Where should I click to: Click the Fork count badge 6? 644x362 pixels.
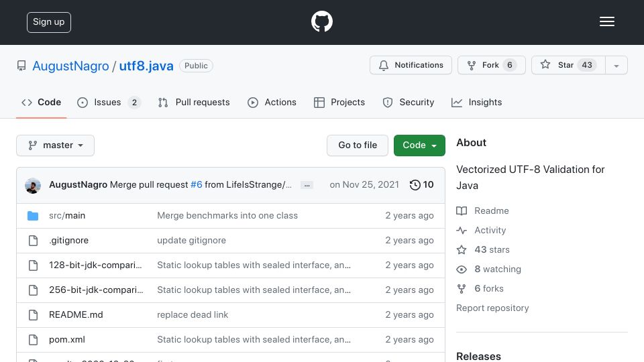click(x=510, y=65)
